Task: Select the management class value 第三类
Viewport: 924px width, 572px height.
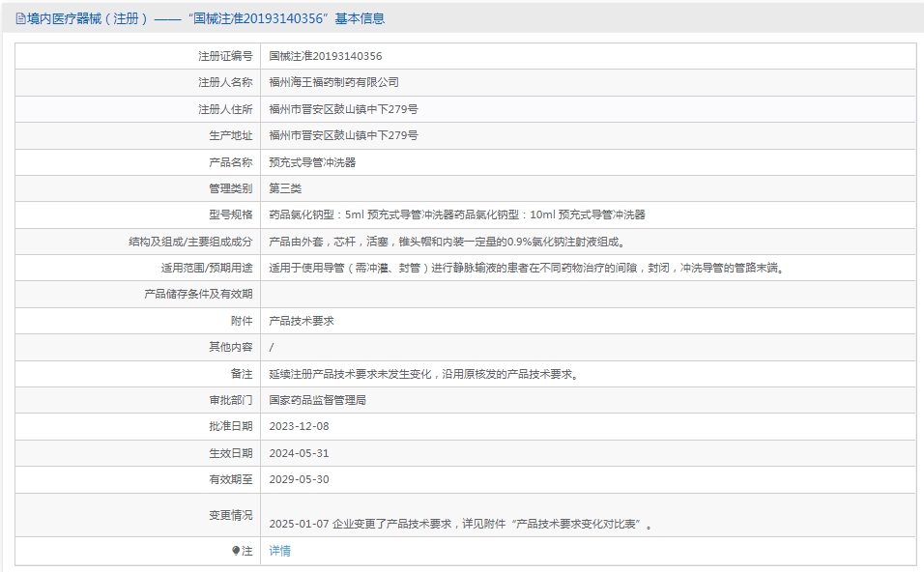Action: 285,188
